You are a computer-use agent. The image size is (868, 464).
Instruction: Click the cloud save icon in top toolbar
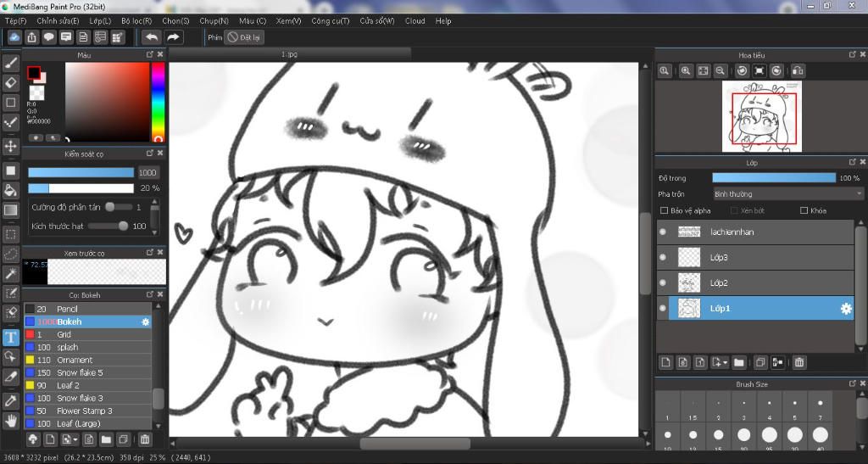pyautogui.click(x=14, y=37)
